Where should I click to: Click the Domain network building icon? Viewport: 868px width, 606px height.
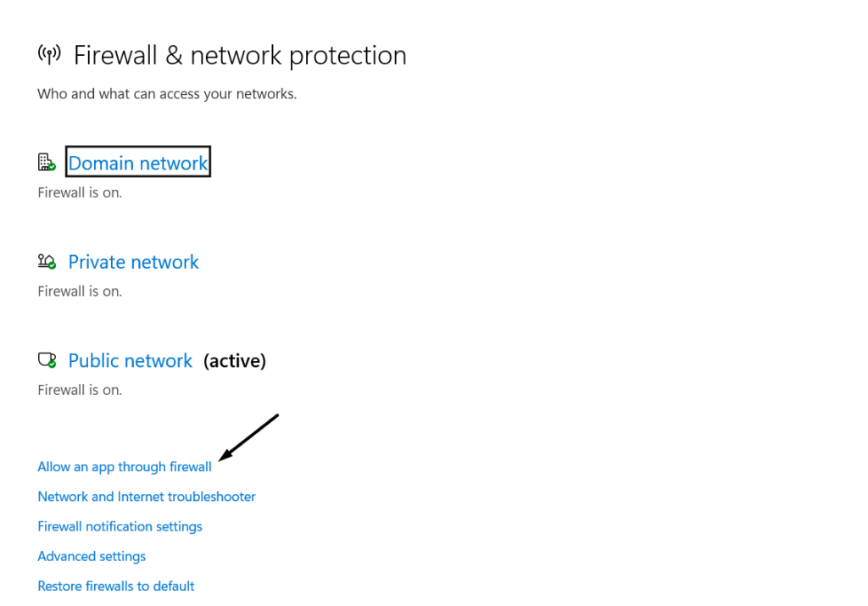pyautogui.click(x=46, y=162)
